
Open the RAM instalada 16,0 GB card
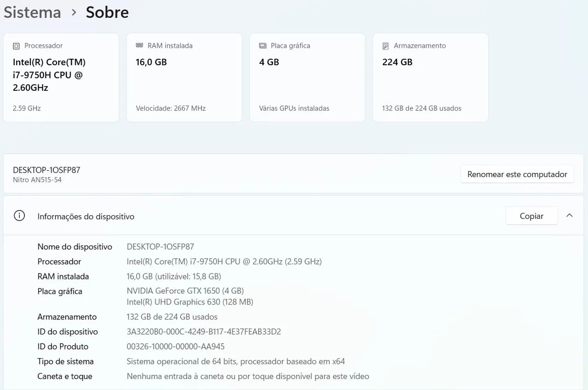184,78
